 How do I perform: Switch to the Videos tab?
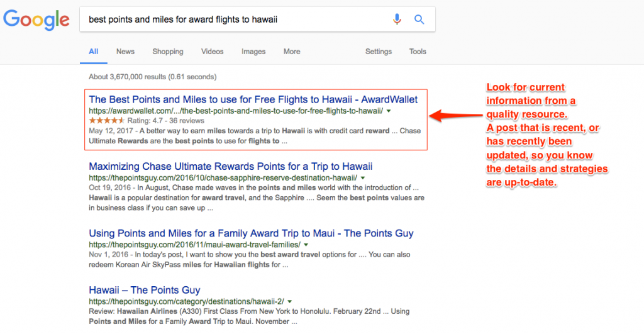point(213,52)
